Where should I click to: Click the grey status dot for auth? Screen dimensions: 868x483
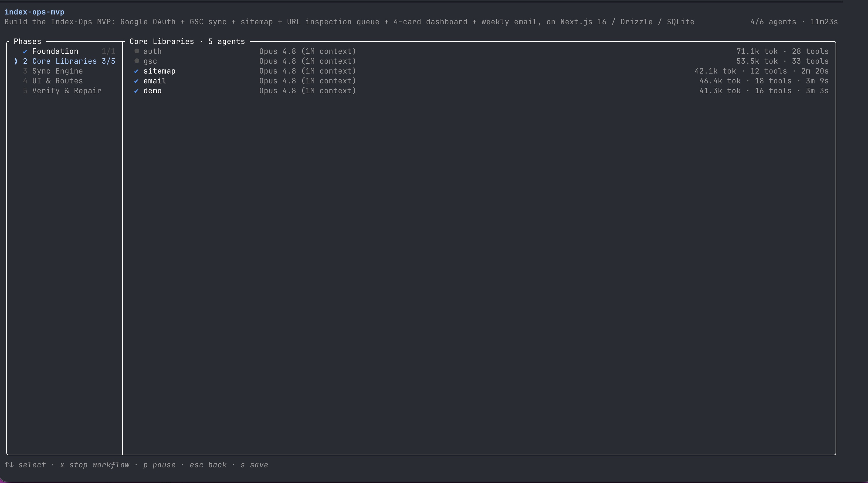point(136,51)
